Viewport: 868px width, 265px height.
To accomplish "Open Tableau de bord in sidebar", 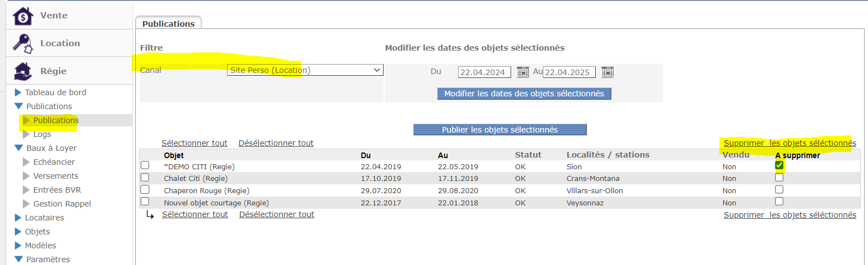I will pyautogui.click(x=56, y=92).
